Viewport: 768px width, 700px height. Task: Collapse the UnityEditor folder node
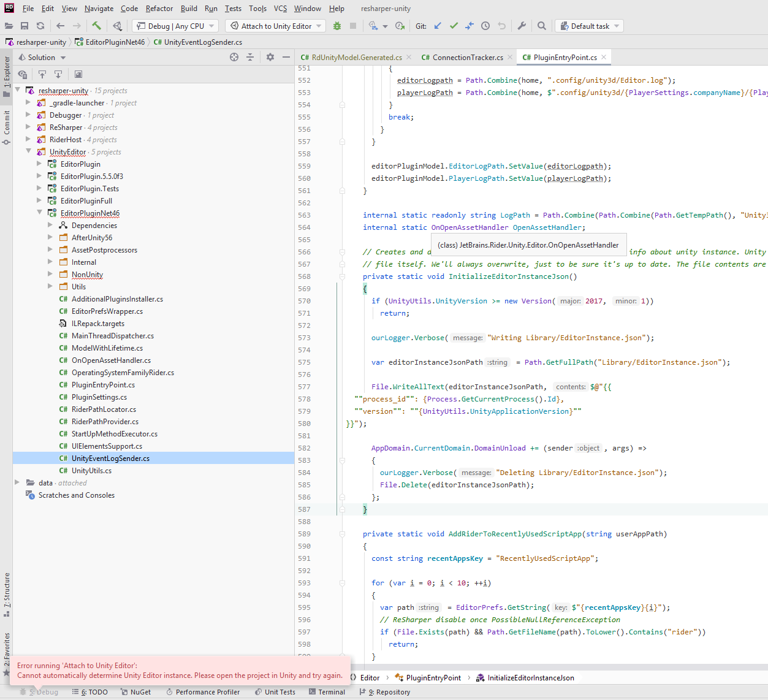pyautogui.click(x=28, y=152)
